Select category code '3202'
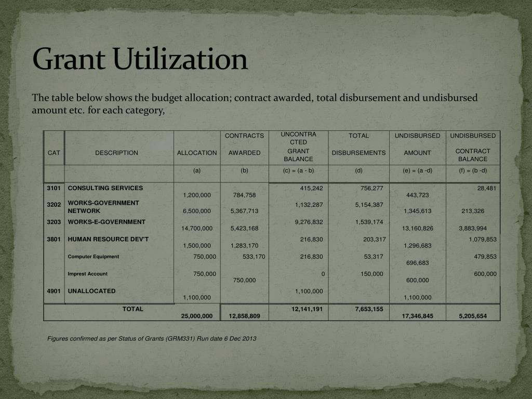 (54, 205)
